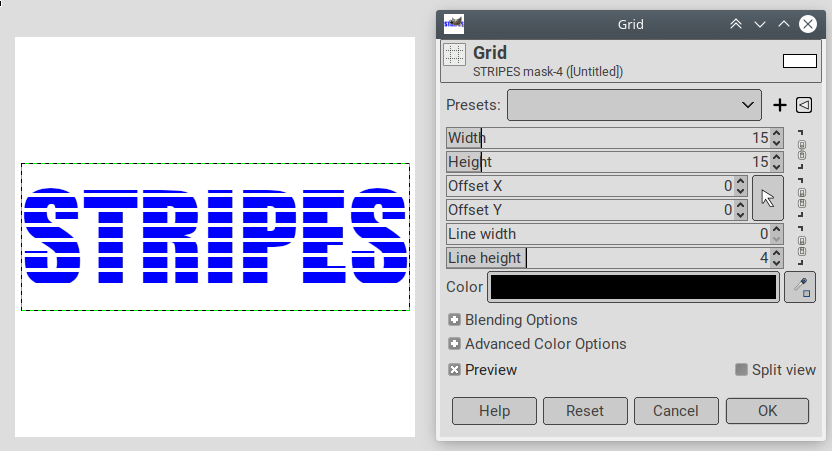Toggle the Line width/height chain link

[802, 246]
